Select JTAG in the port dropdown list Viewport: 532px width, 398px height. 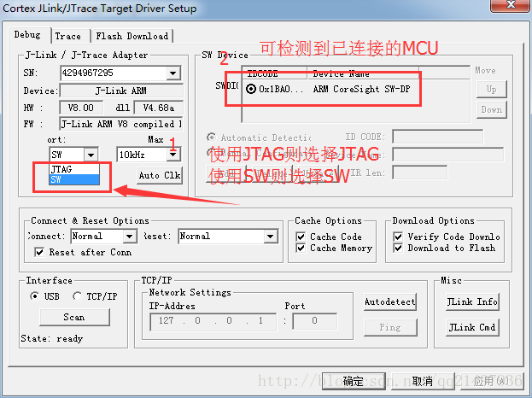tap(74, 169)
